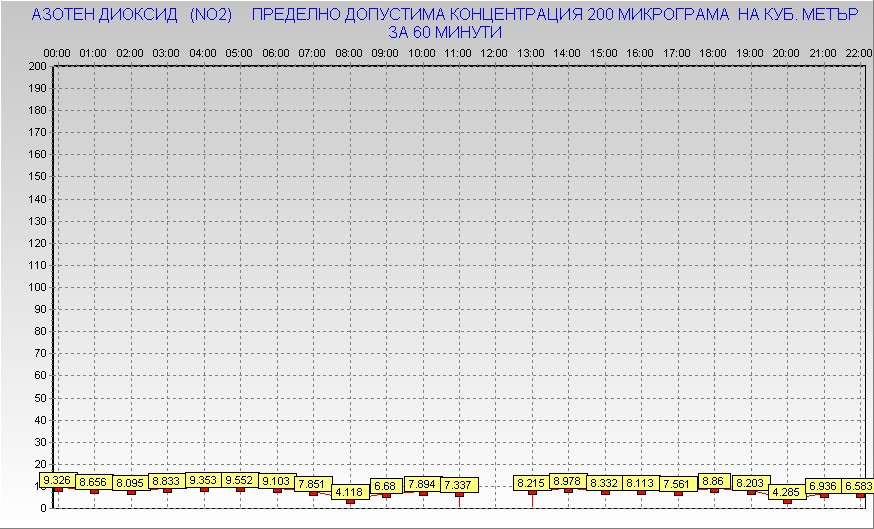The height and width of the screenshot is (529, 874).
Task: Click the 200 limit on Y axis
Action: coord(37,66)
